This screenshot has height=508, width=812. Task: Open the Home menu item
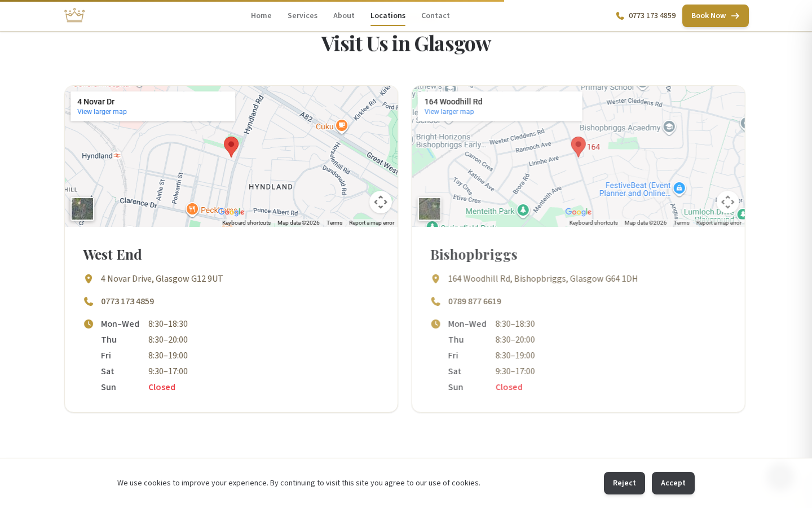pyautogui.click(x=261, y=16)
